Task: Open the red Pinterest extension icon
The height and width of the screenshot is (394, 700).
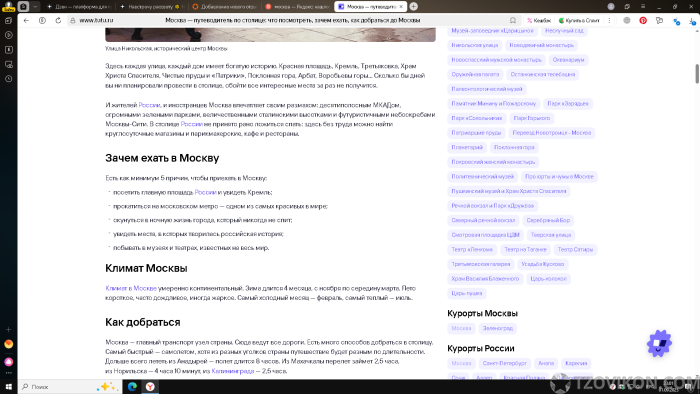Action: click(x=643, y=21)
